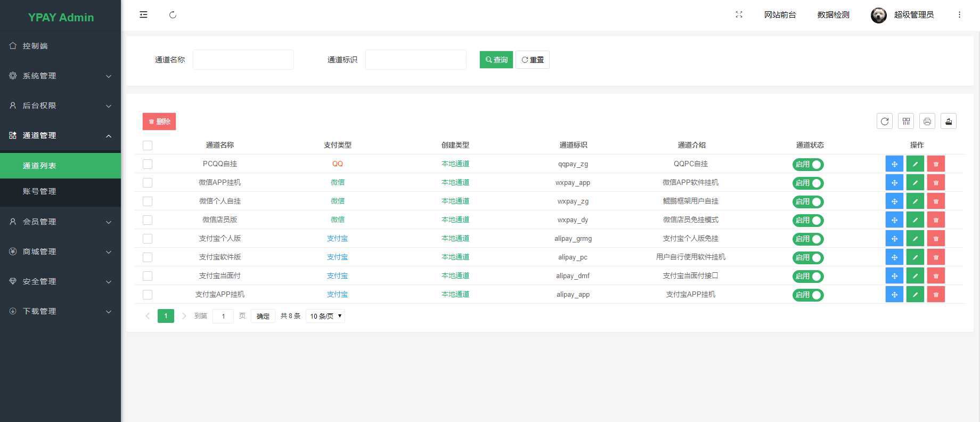The width and height of the screenshot is (980, 422).
Task: Click the super admin avatar image
Action: click(878, 15)
